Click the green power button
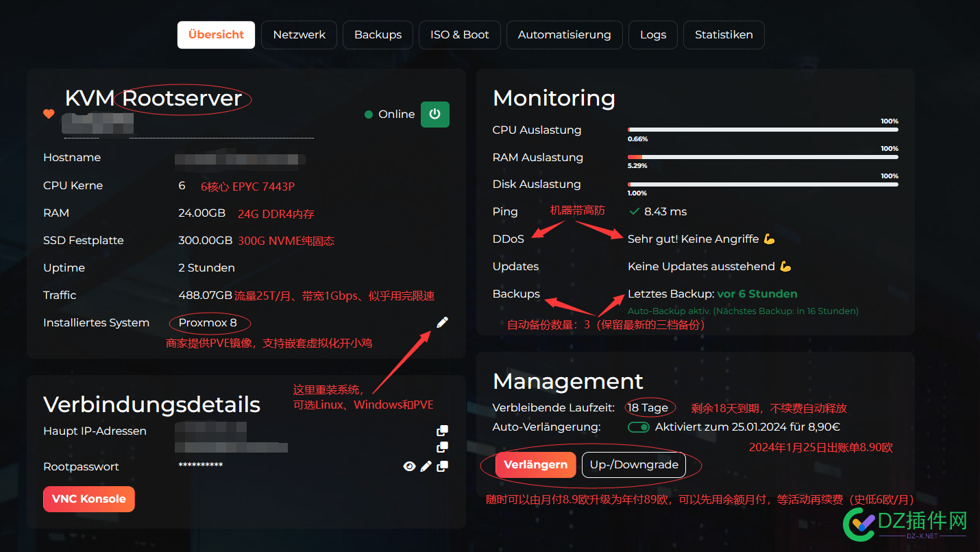 [x=434, y=115]
